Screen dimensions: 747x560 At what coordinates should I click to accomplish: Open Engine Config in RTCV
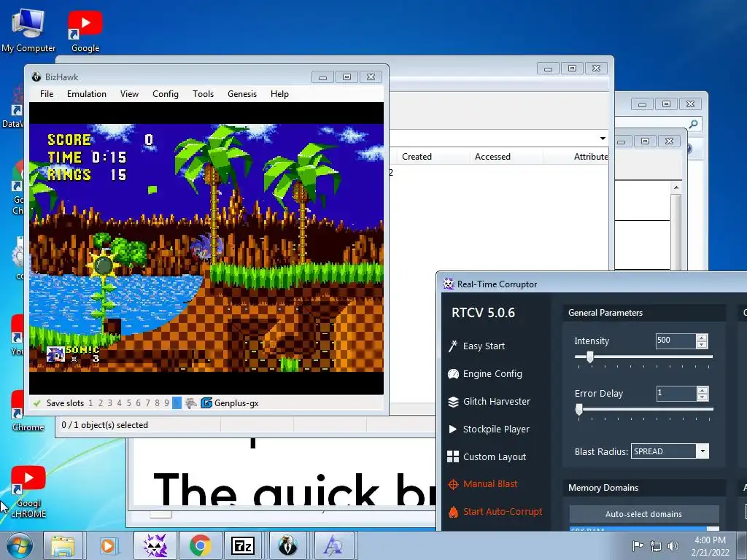point(485,374)
